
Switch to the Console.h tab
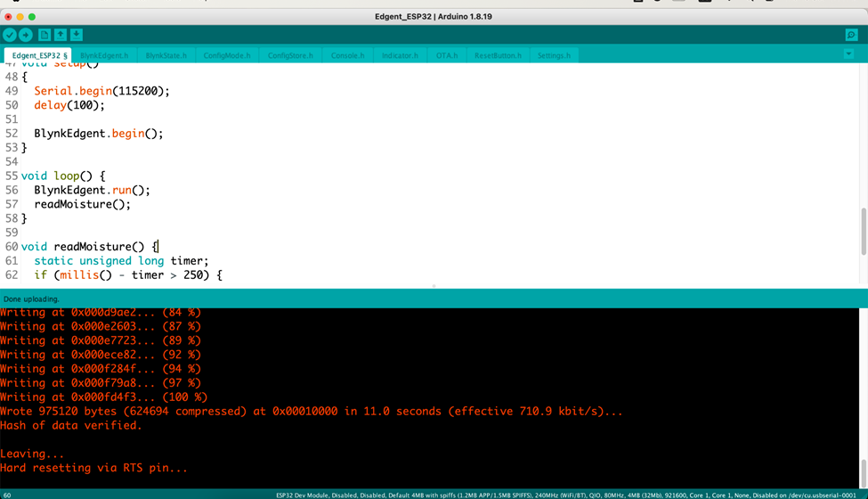coord(347,55)
